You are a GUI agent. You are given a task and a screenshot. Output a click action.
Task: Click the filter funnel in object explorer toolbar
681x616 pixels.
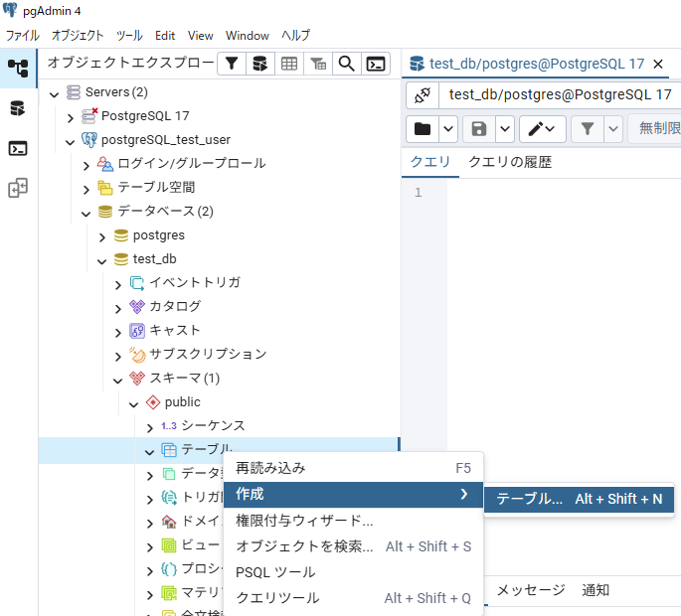pos(232,64)
